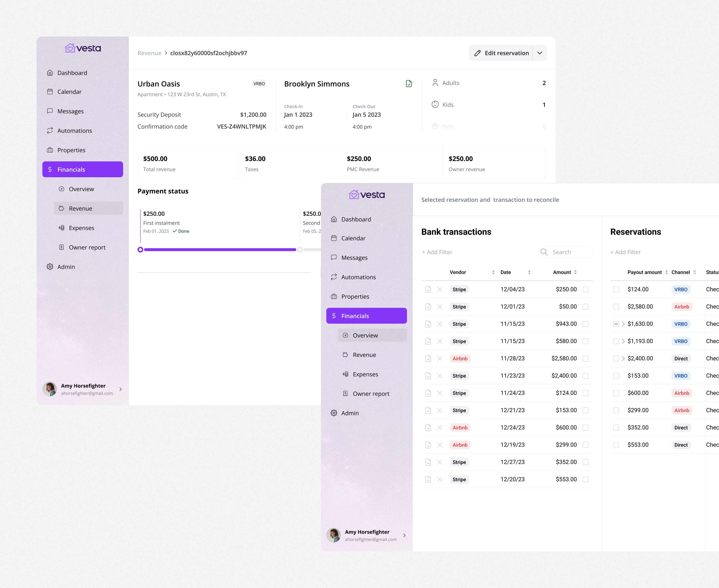Screen dimensions: 719x588
Task: Select the $124.00 VRBO reservation checkbox
Action: coord(616,289)
